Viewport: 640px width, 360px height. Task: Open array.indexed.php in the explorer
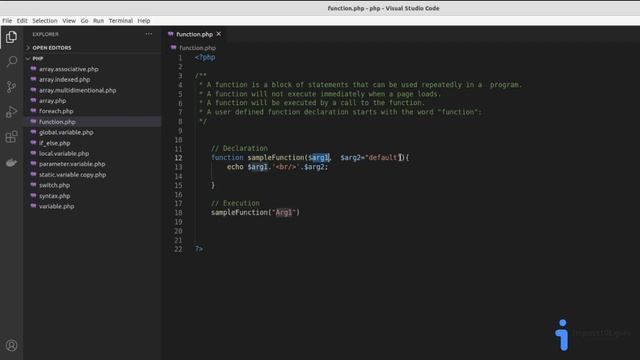64,80
